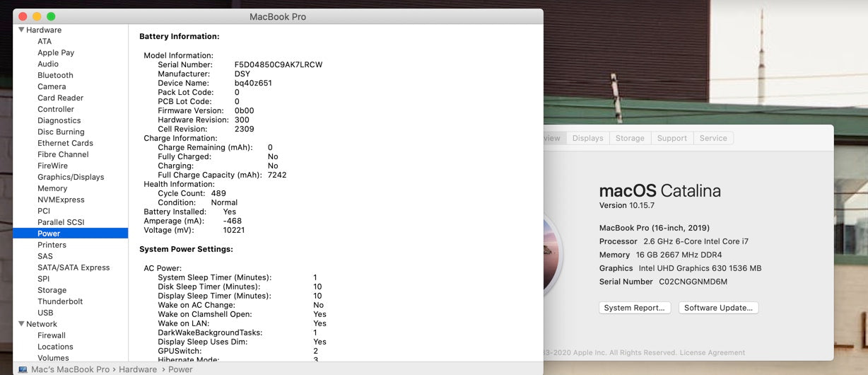The width and height of the screenshot is (868, 375).
Task: Open the Support tab
Action: 671,138
